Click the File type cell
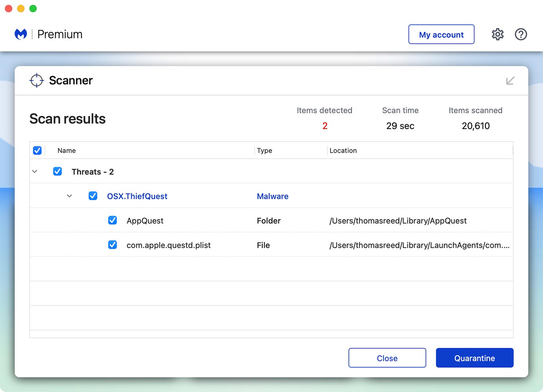543x392 pixels. tap(263, 245)
